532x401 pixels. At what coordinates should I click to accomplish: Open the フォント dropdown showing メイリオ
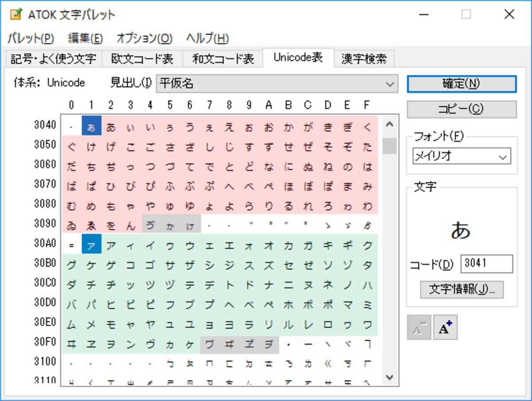462,156
